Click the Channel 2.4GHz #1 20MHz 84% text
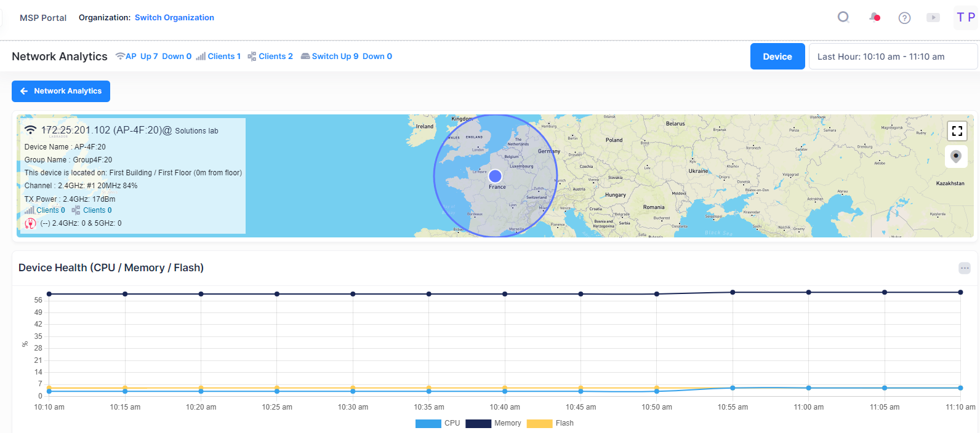The height and width of the screenshot is (433, 980). (x=81, y=186)
